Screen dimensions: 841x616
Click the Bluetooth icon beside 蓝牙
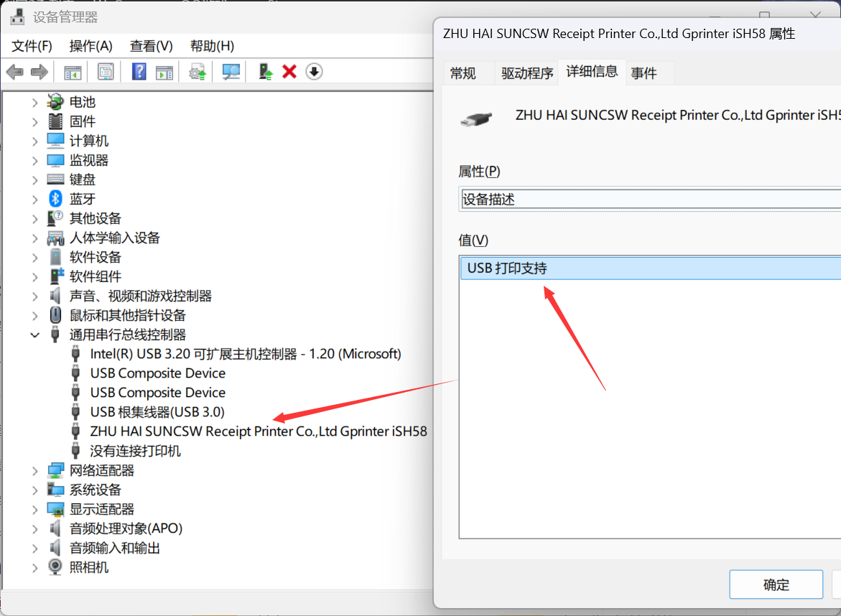point(55,199)
